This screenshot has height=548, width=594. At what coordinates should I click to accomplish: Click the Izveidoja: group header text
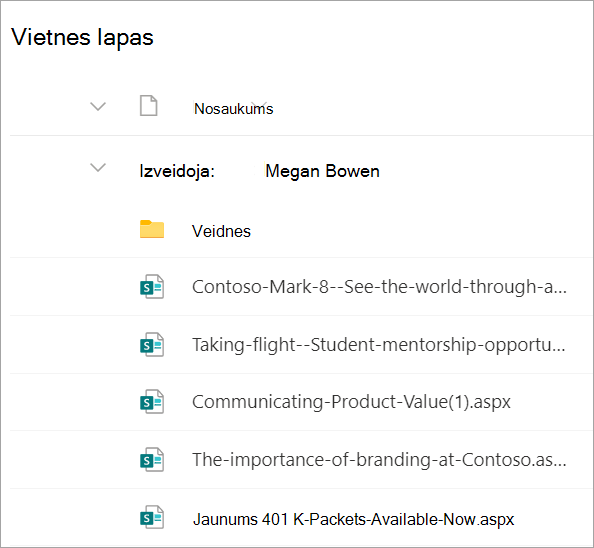pos(177,171)
